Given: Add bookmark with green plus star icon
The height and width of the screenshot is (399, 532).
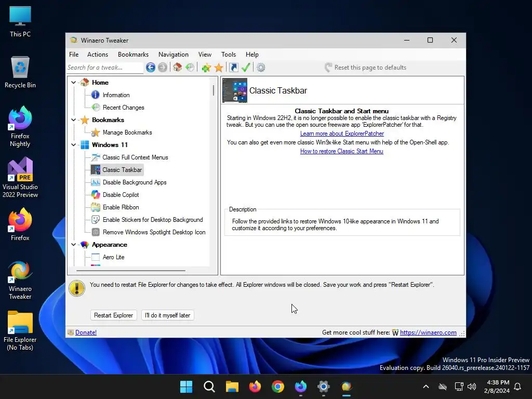Looking at the screenshot, I should (x=206, y=68).
